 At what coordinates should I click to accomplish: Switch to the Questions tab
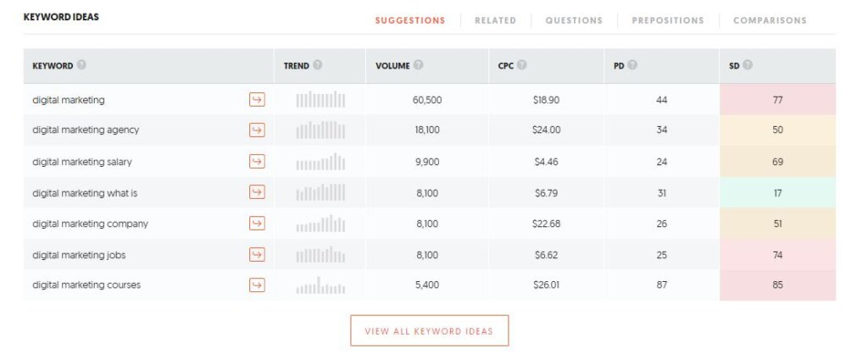click(x=574, y=20)
